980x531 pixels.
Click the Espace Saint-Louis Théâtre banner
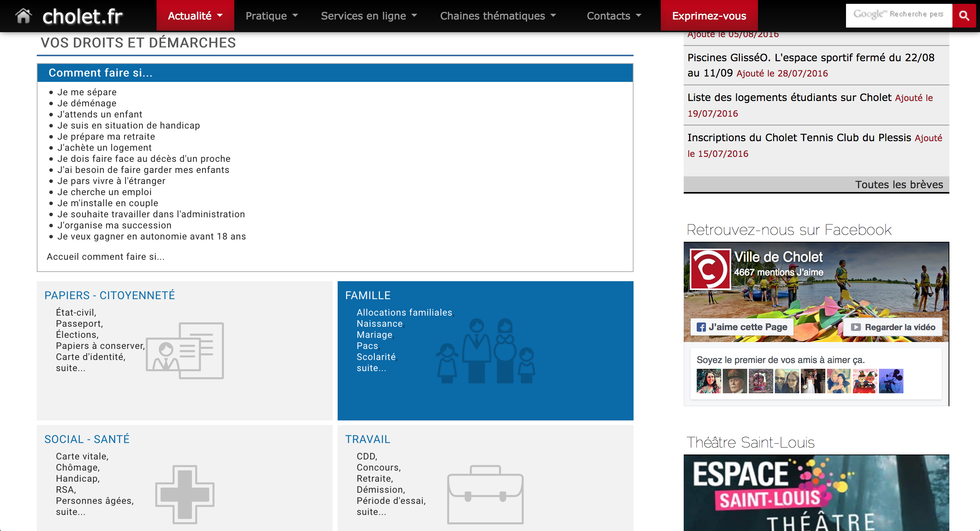point(816,493)
